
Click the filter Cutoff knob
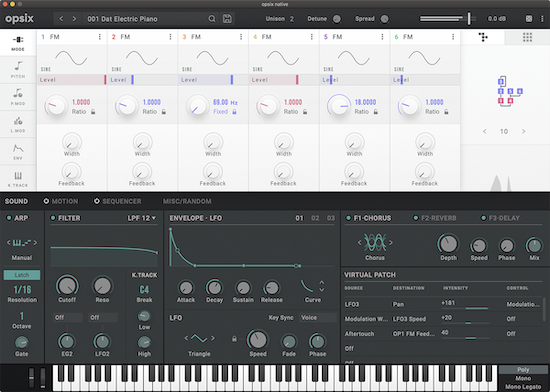67,286
